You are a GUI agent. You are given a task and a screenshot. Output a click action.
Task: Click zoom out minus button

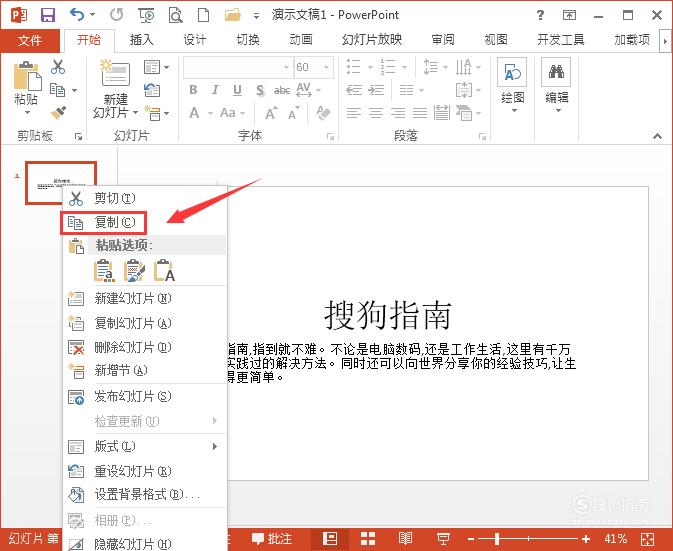coord(471,539)
